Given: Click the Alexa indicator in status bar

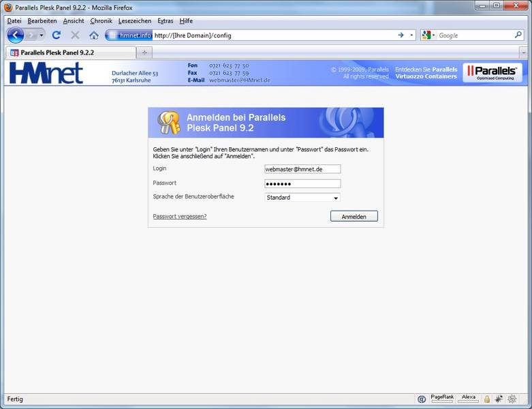Looking at the screenshot, I should [x=468, y=399].
